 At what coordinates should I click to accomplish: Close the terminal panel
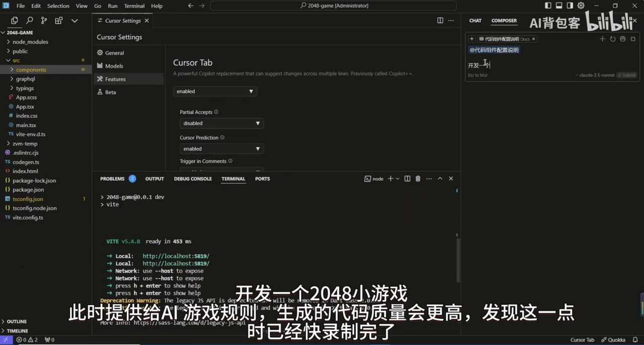click(x=451, y=179)
